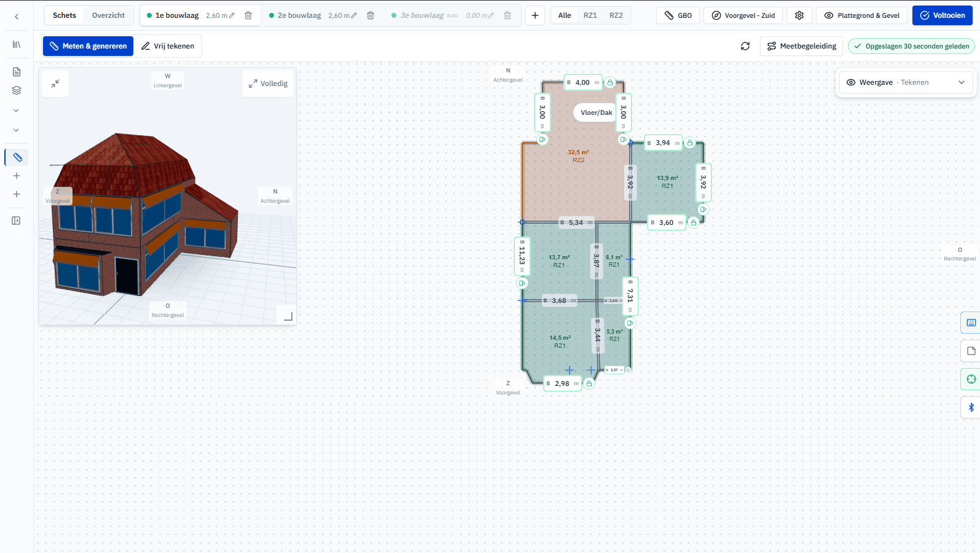Click the 2,98 m dimension field

click(562, 383)
